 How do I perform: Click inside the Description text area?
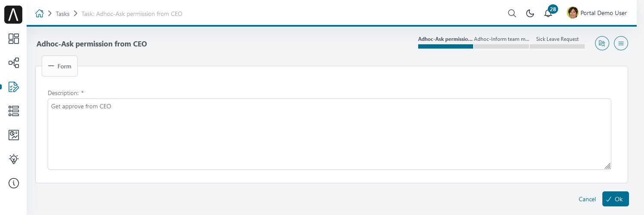329,134
